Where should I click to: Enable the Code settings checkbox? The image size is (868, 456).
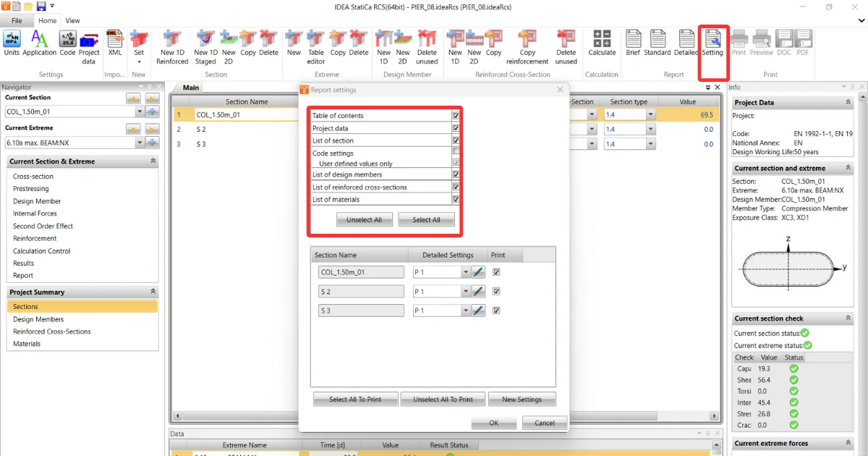click(456, 152)
